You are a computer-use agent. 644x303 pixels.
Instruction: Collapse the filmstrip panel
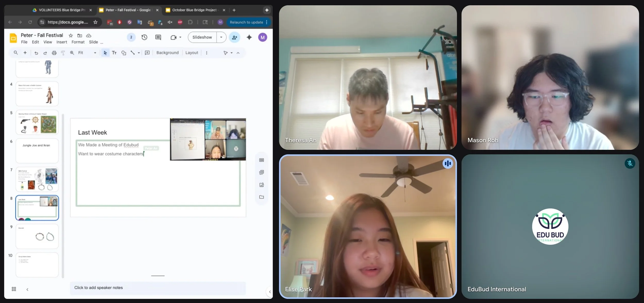pyautogui.click(x=27, y=289)
